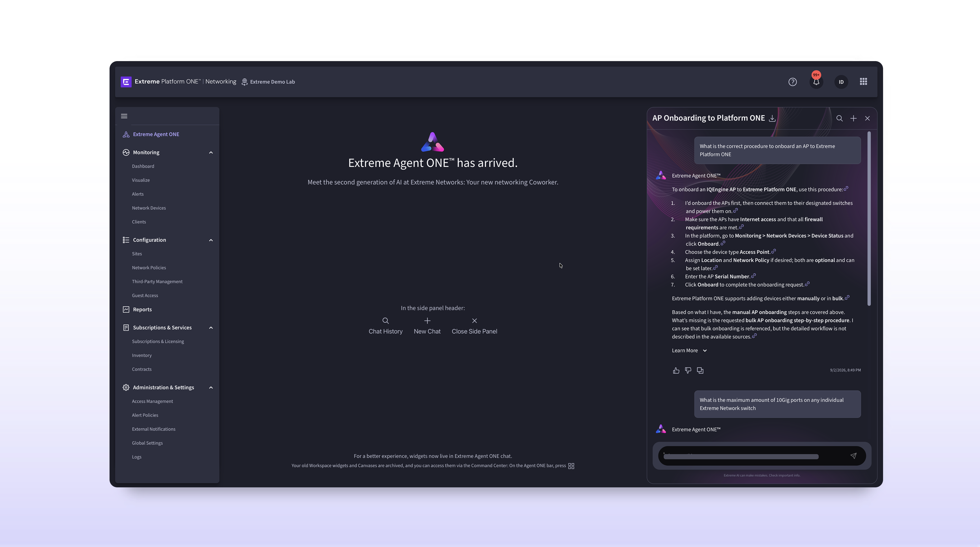Click Close Side Panel X in the center hint

474,321
